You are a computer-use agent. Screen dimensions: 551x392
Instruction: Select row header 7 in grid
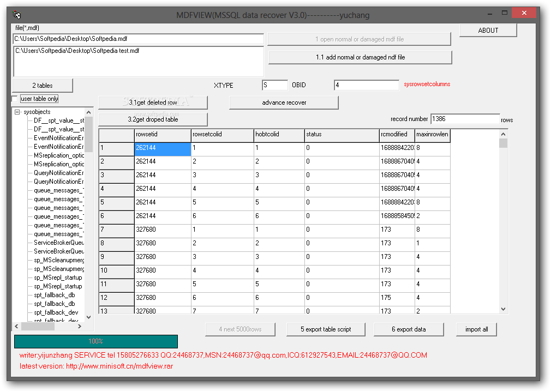point(117,231)
